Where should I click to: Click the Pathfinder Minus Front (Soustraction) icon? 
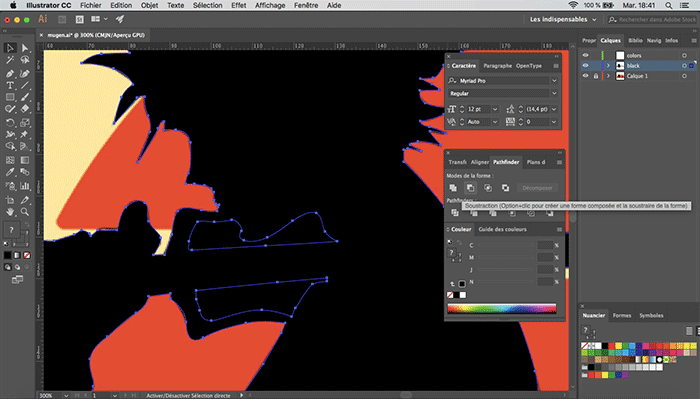pos(471,188)
